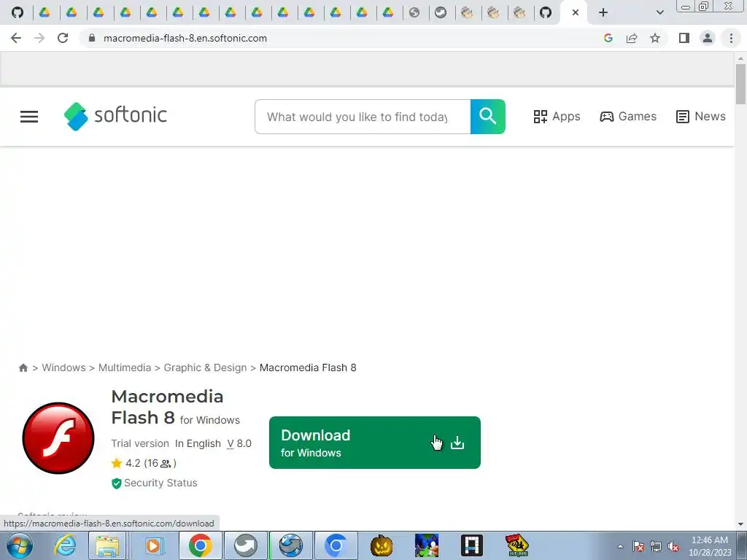Click the In English language label

(198, 443)
